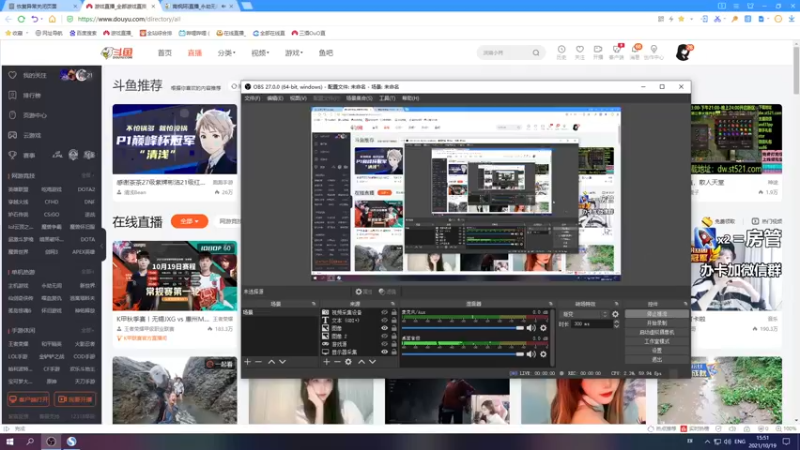800x450 pixels.
Task: Click the browser home icon
Action: (x=52, y=19)
